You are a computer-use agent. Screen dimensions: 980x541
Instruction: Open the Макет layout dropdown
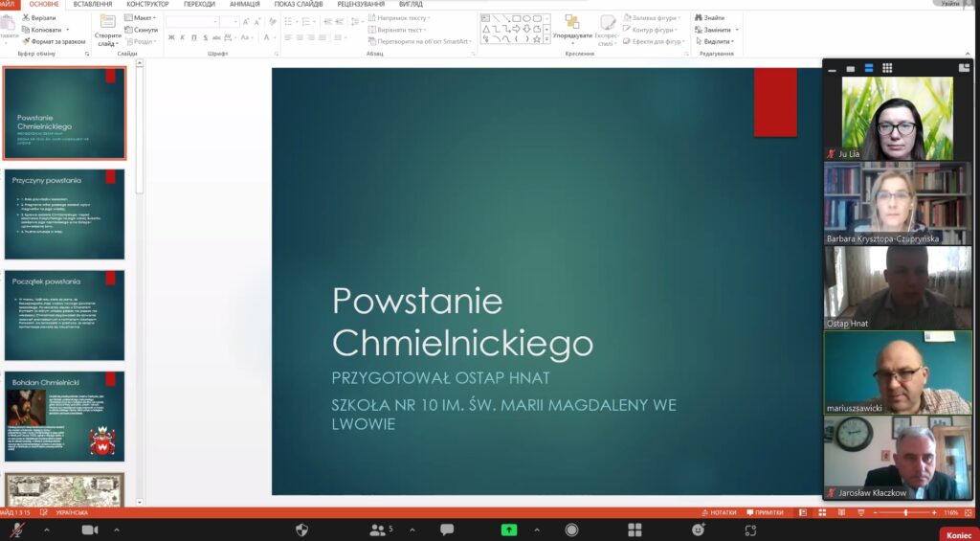[143, 18]
